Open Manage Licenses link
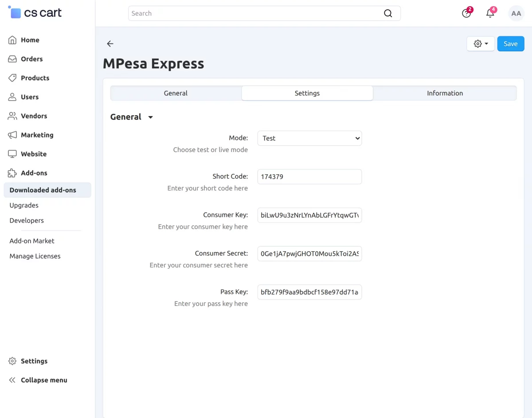The image size is (532, 418). point(35,256)
